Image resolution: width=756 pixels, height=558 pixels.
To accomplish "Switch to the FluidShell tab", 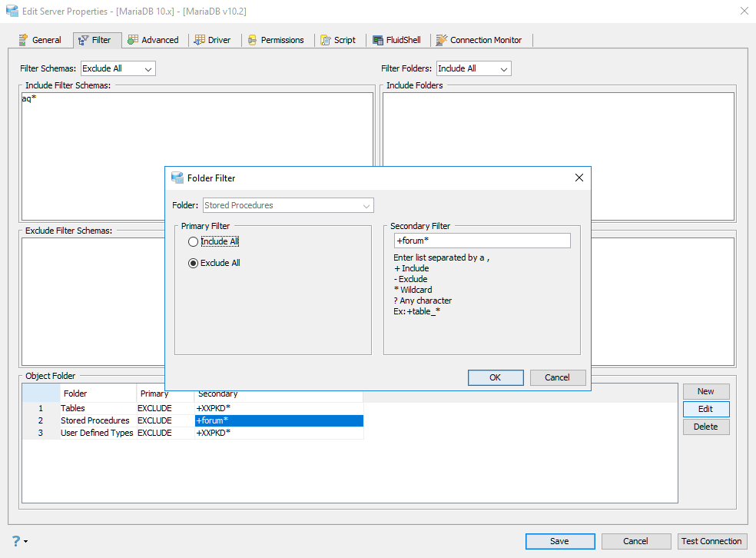I will pyautogui.click(x=396, y=40).
